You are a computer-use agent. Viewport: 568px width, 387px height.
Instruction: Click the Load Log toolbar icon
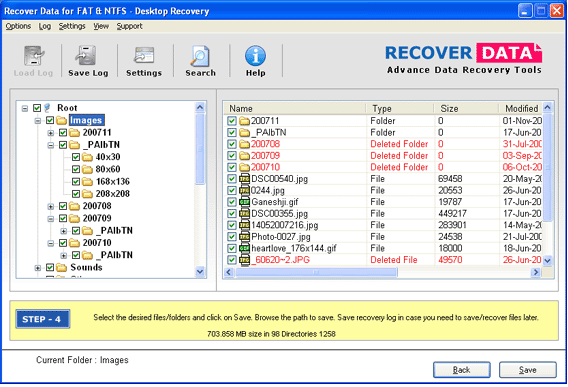coord(34,56)
